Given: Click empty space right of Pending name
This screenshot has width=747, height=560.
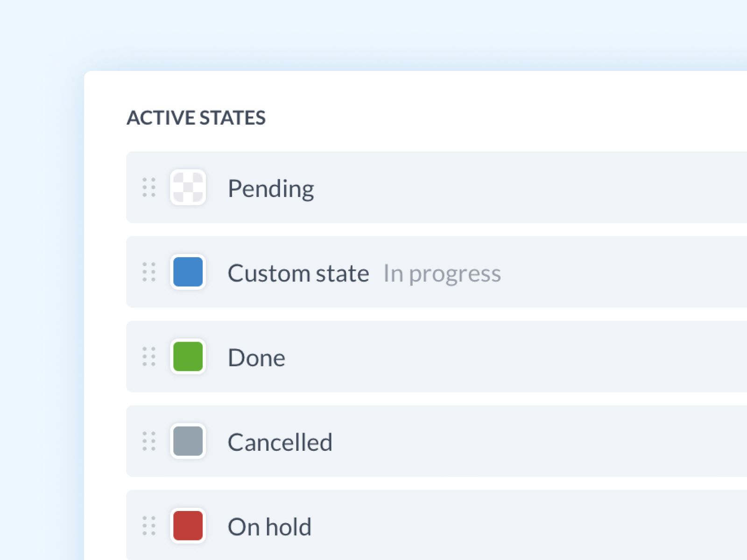Looking at the screenshot, I should (x=514, y=188).
